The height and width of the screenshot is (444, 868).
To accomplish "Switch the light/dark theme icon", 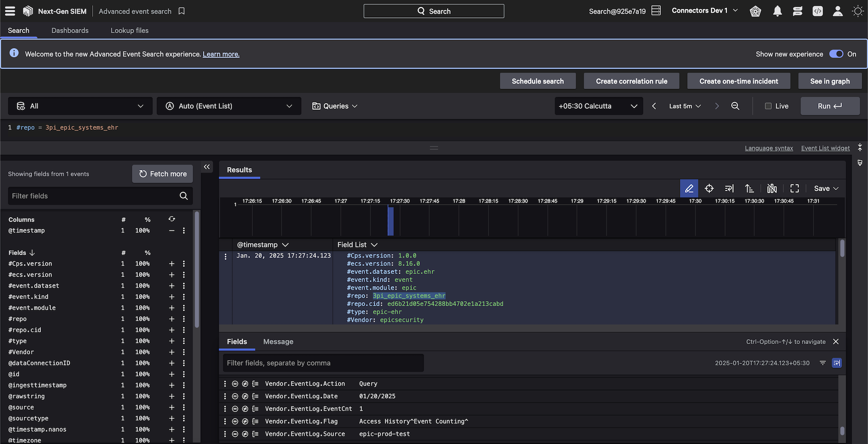I will tap(857, 11).
